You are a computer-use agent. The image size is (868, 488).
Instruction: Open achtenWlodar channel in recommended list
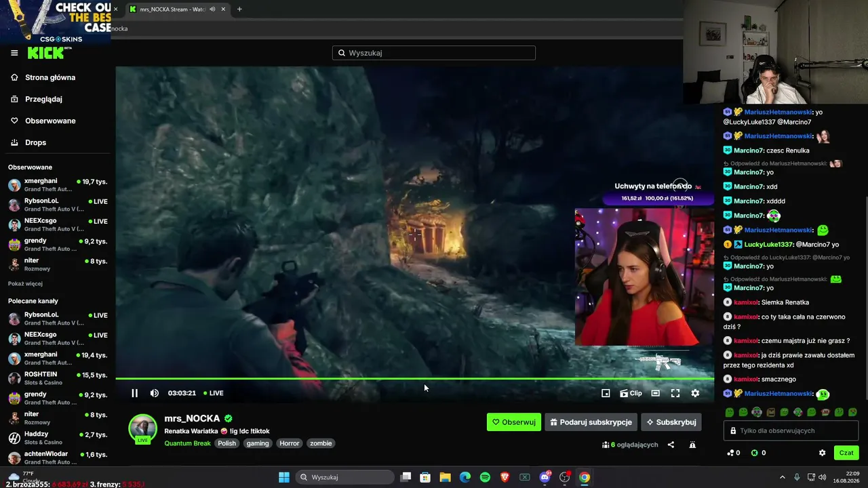tap(58, 457)
